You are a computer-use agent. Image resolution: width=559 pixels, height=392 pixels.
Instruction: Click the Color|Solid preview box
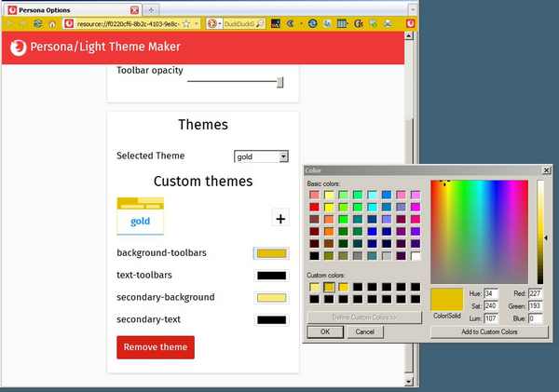coord(446,299)
